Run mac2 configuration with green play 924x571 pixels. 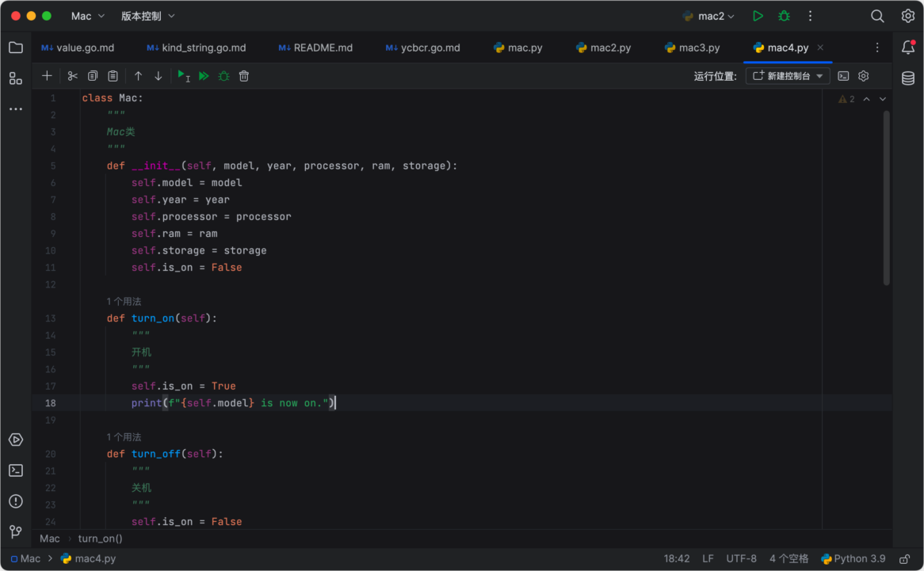758,17
